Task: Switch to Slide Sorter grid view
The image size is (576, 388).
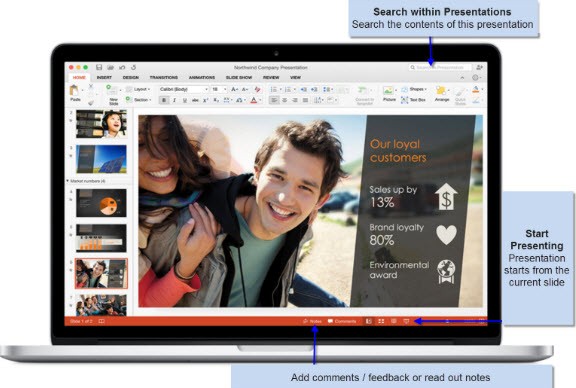Action: coord(381,321)
